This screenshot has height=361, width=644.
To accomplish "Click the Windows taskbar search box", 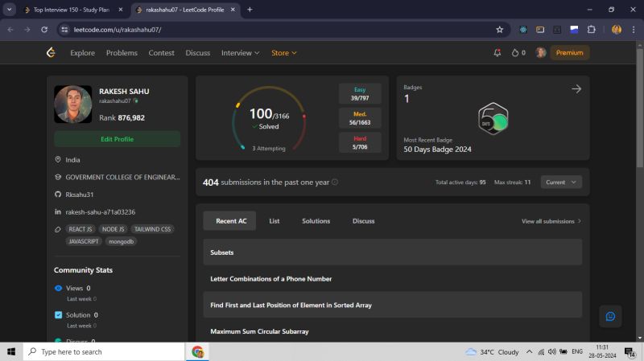I will (104, 351).
